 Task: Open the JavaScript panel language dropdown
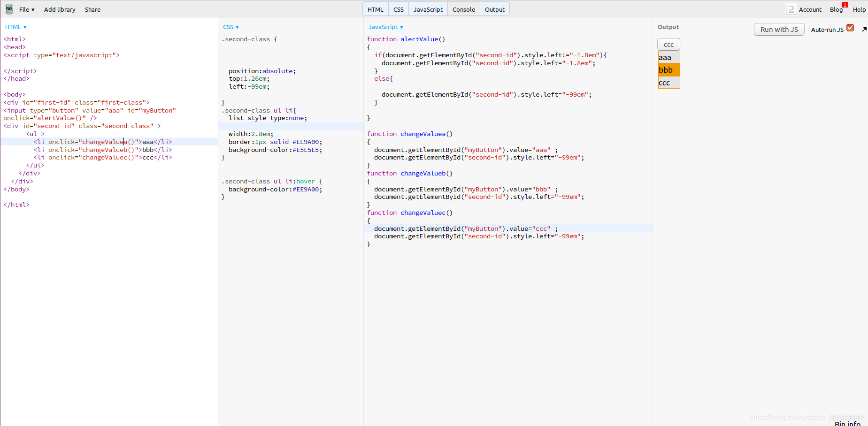[386, 27]
